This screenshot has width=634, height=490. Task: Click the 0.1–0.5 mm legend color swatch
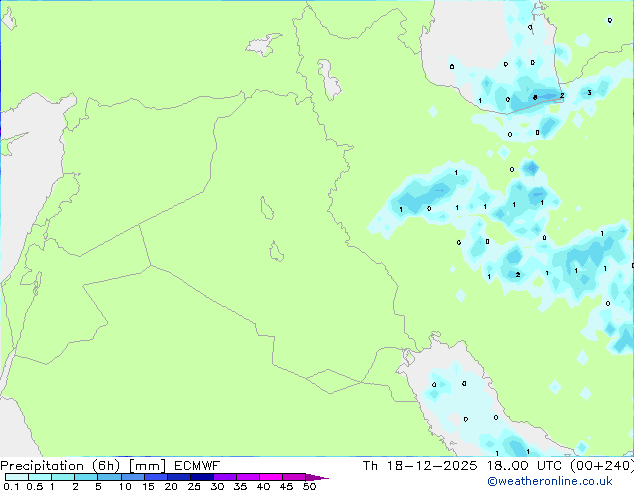point(17,477)
